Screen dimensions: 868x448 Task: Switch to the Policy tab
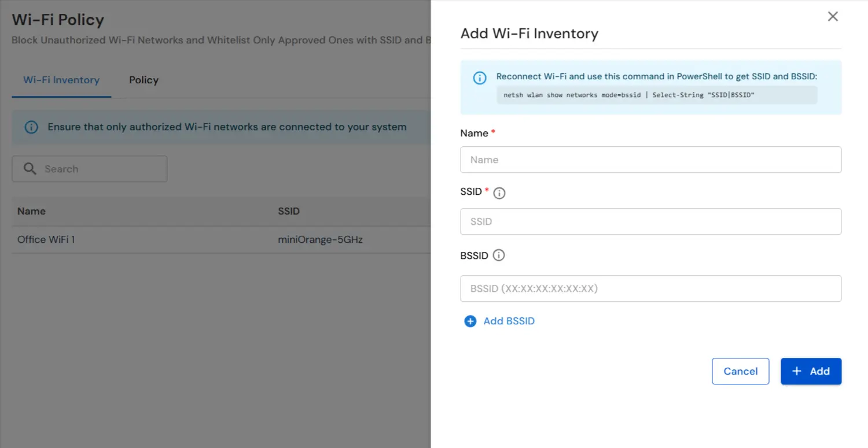(143, 80)
